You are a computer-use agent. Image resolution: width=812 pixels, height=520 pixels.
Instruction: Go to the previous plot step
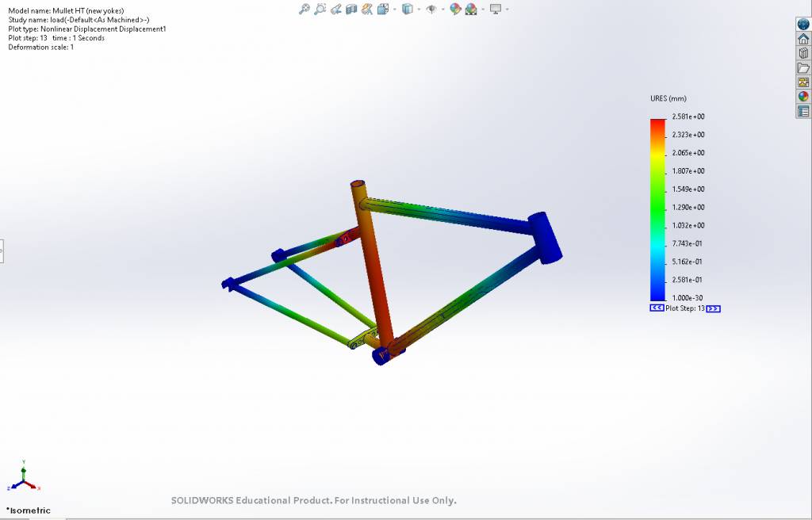pos(657,308)
